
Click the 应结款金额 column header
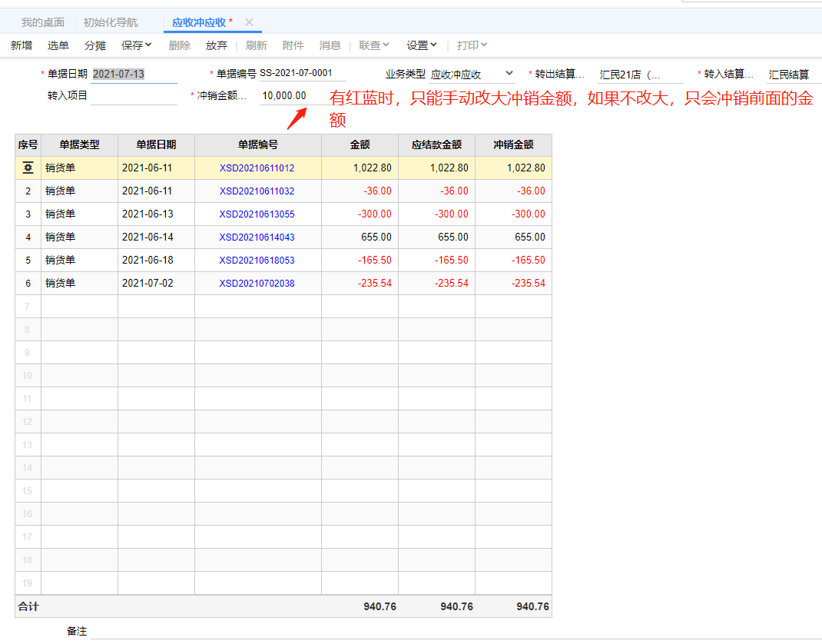pos(436,145)
